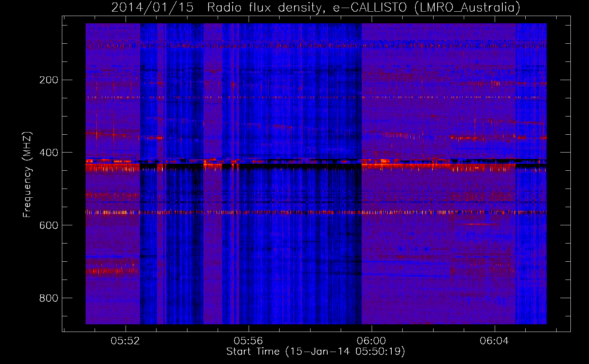Viewport: 589px width, 364px height.
Task: Click the "Frequency (MHZ)" axis label
Action: pos(27,174)
